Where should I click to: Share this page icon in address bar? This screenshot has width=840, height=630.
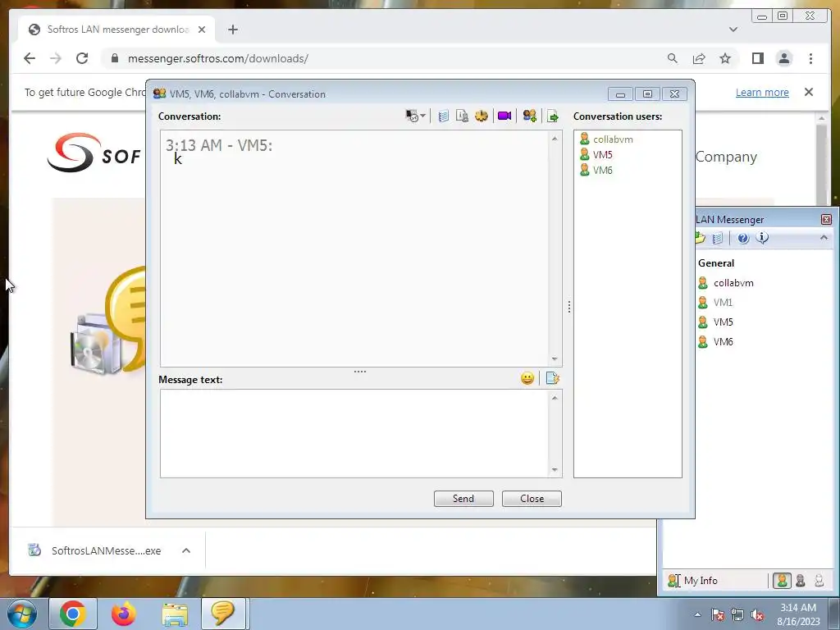coord(699,58)
